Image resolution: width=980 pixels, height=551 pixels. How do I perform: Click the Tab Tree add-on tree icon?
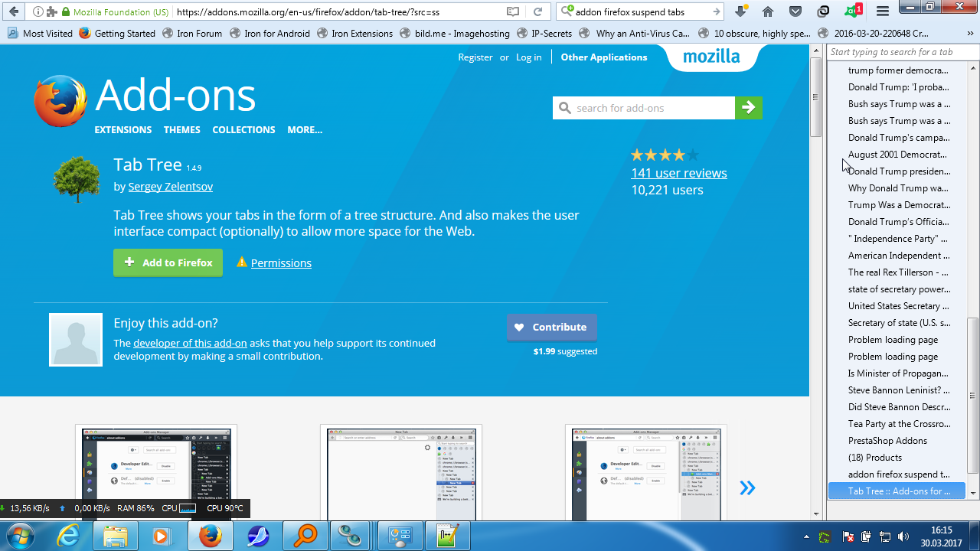pos(77,178)
